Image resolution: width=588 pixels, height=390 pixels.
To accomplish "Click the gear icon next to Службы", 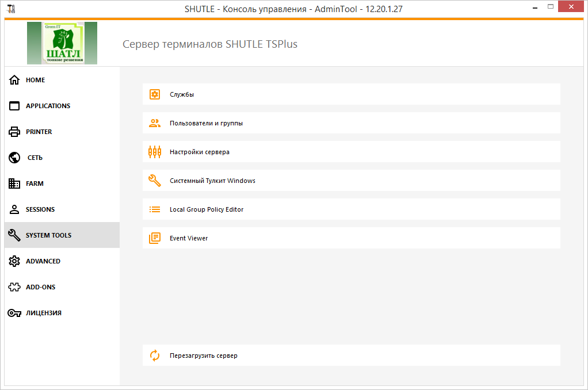I will (x=154, y=94).
